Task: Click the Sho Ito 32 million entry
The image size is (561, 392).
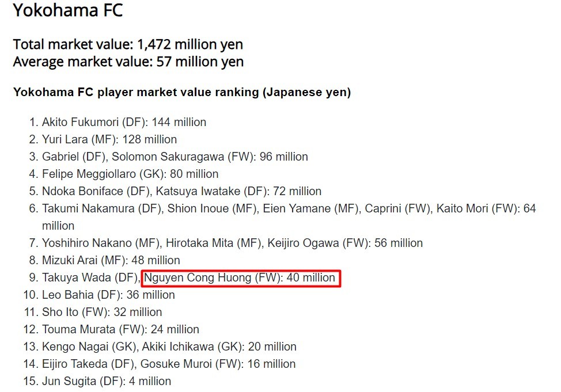Action: [x=102, y=312]
